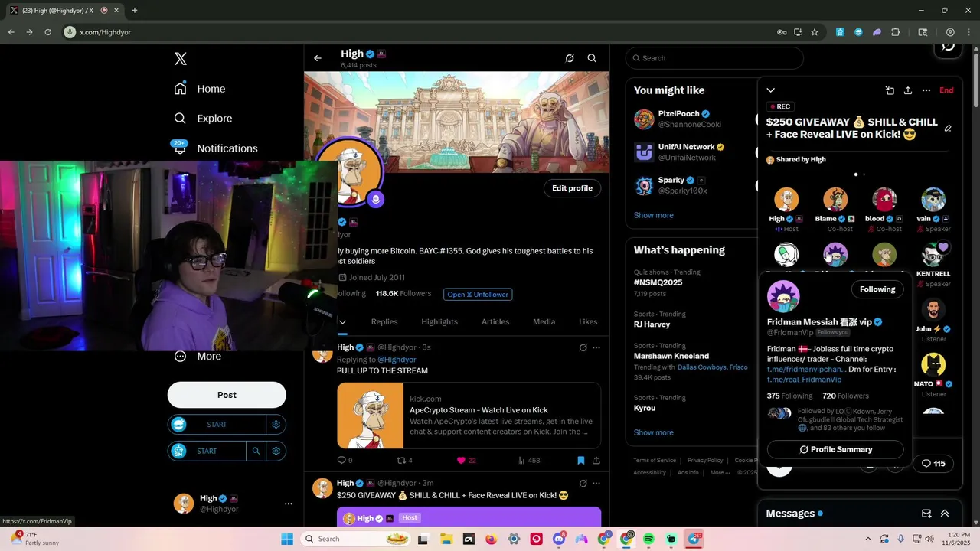The height and width of the screenshot is (551, 980).
Task: Open settings gear next to first START button
Action: (276, 425)
